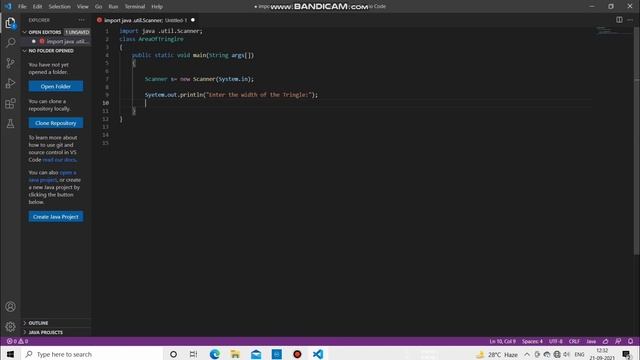Click the VS Code logo in title bar

point(8,7)
